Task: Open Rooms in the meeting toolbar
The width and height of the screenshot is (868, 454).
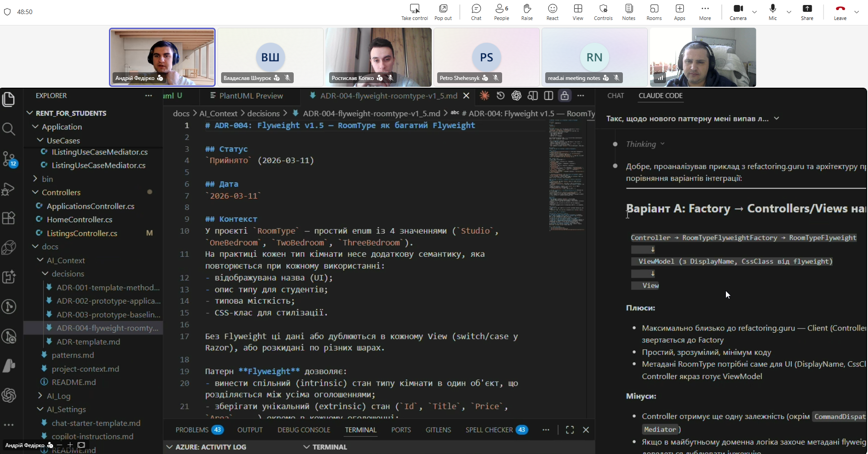Action: point(654,12)
